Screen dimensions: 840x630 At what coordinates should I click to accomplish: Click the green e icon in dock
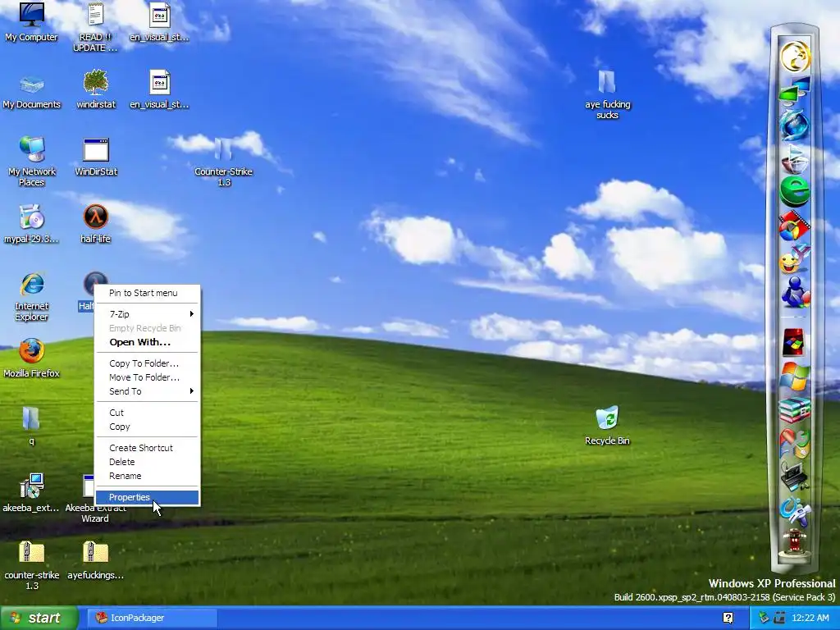click(x=795, y=191)
